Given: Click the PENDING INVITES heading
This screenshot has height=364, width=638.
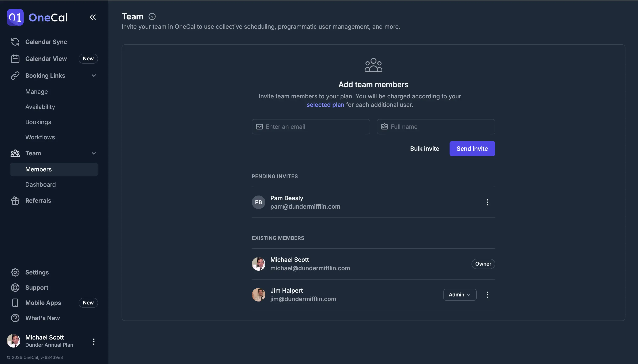Looking at the screenshot, I should (x=275, y=177).
